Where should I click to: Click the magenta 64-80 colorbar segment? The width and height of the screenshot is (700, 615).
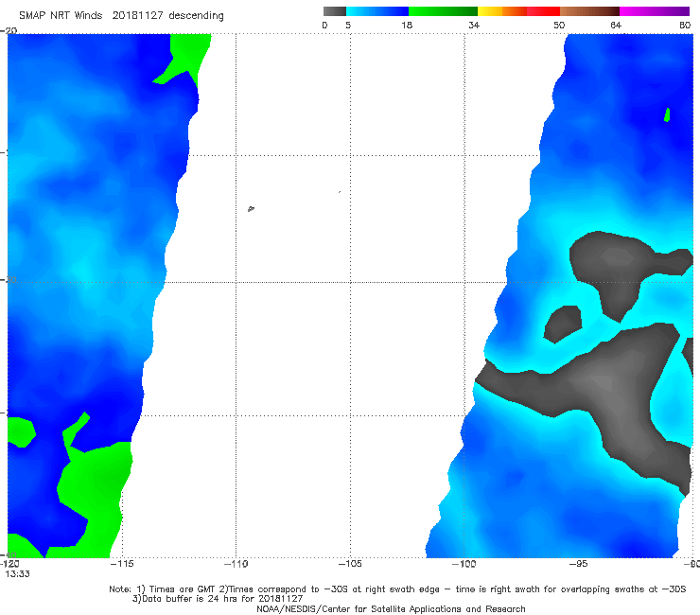(x=655, y=11)
